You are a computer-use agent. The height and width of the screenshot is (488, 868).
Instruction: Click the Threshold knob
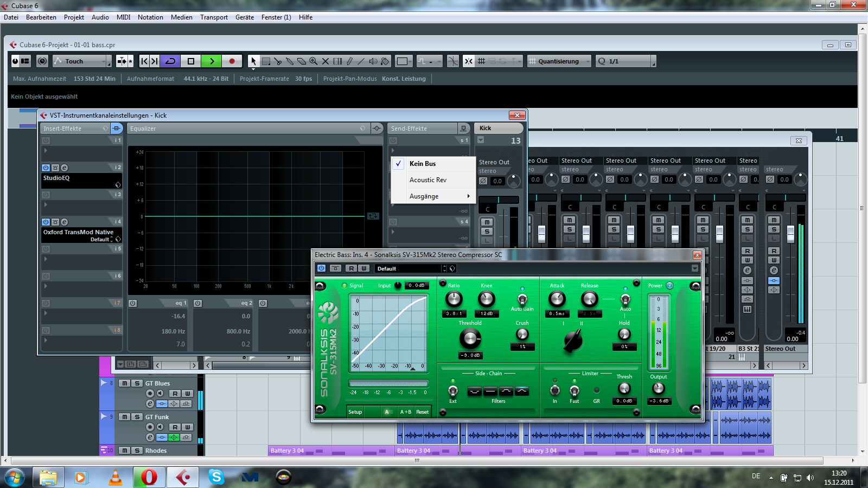(470, 338)
